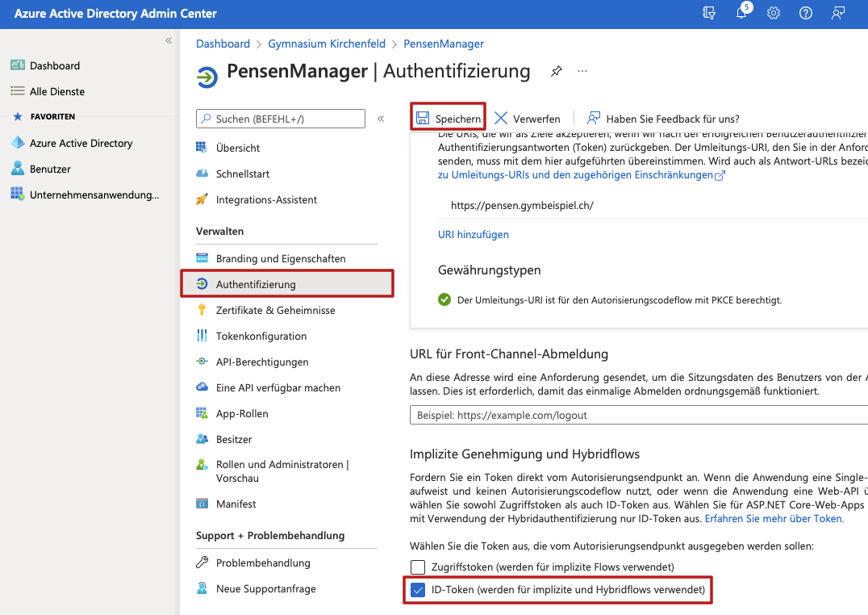Pin the PensenManager page with pin icon
Screen dimensions: 868x615
[x=556, y=71]
